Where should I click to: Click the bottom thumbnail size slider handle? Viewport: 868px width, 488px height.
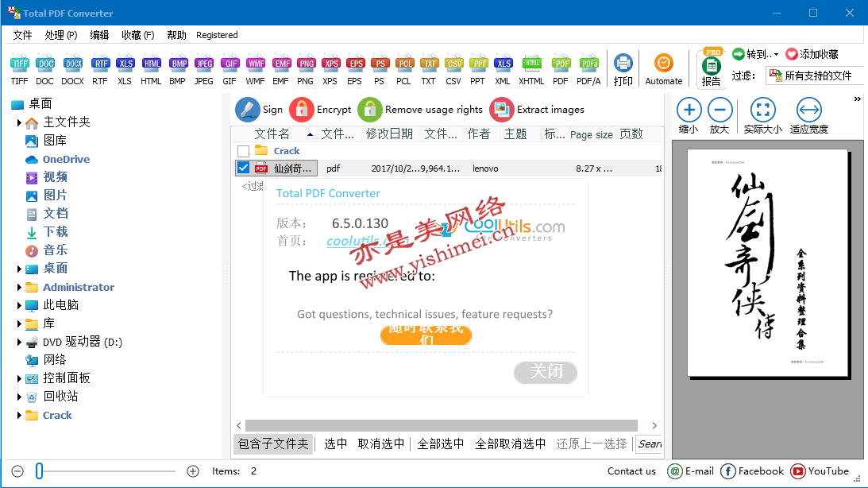point(39,471)
